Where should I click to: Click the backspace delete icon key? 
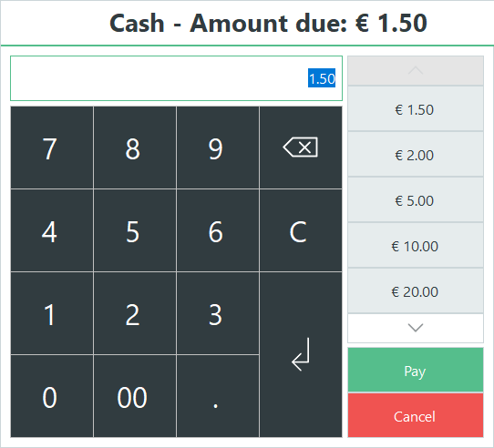pyautogui.click(x=301, y=148)
